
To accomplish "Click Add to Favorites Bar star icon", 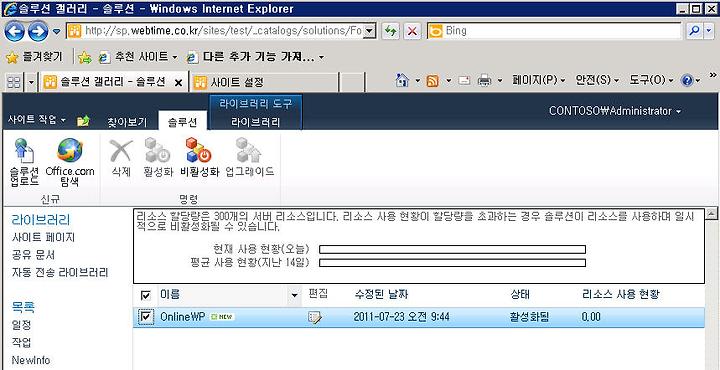I will (x=85, y=57).
